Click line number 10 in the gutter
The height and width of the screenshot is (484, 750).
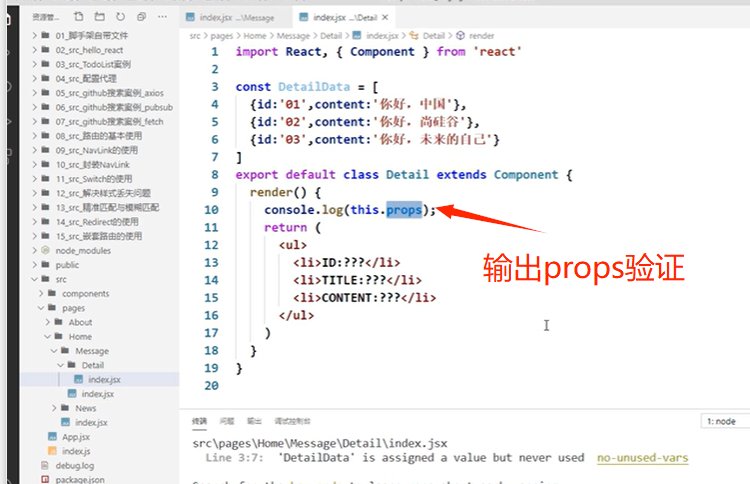click(211, 210)
